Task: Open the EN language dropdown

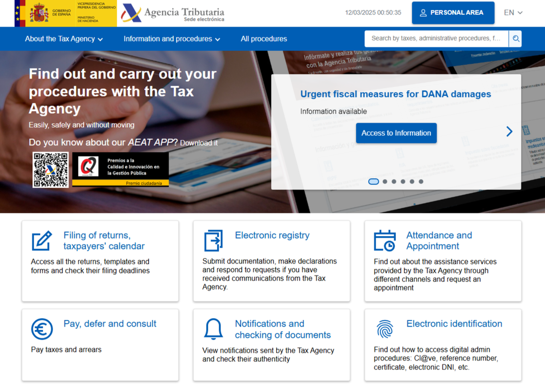Action: [513, 13]
